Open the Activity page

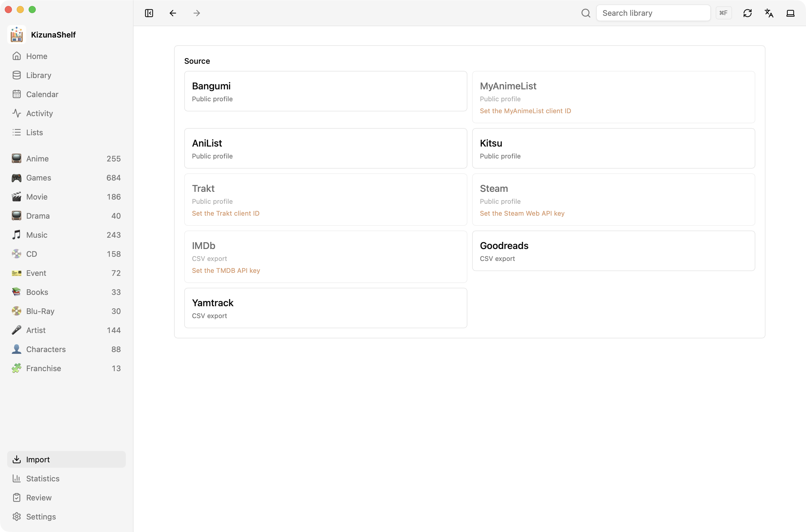(66, 113)
